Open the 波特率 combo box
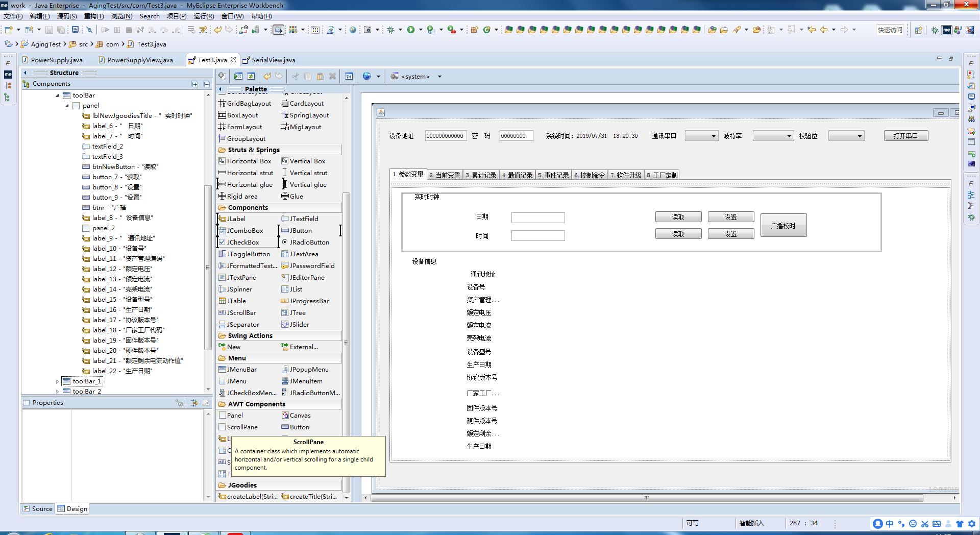 (x=773, y=136)
